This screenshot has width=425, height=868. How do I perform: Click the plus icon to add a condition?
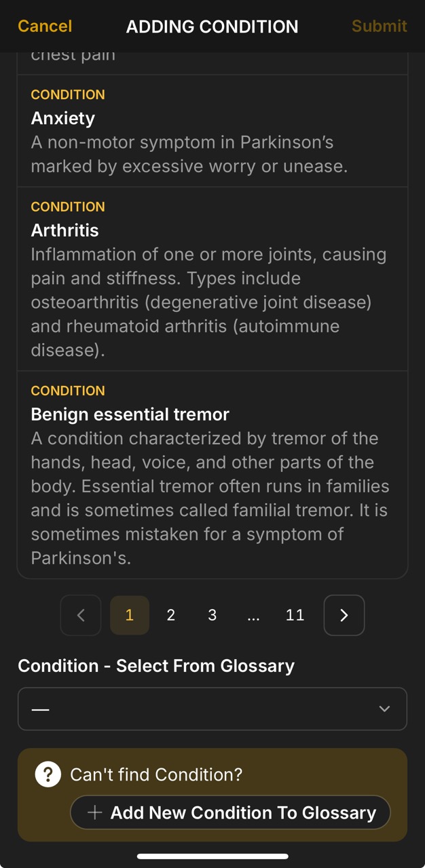point(95,812)
